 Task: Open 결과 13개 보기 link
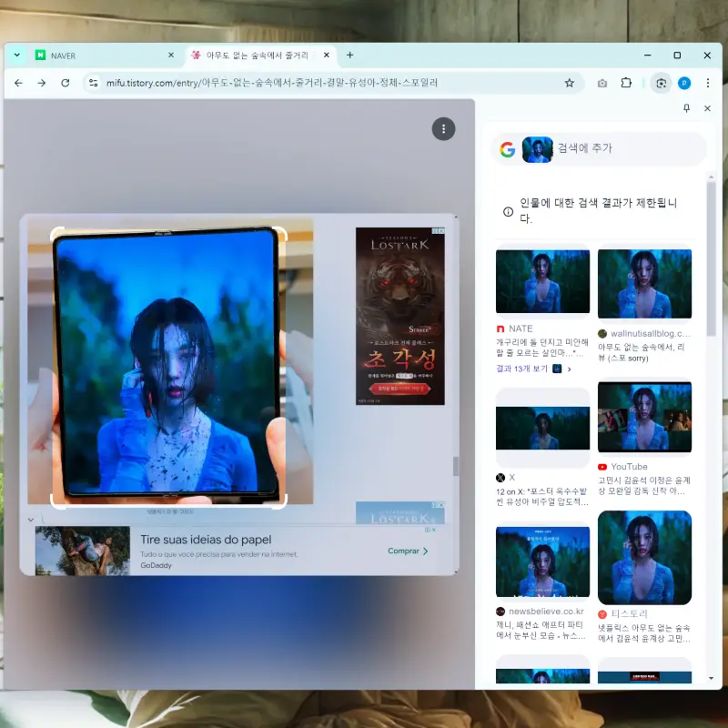tap(534, 369)
